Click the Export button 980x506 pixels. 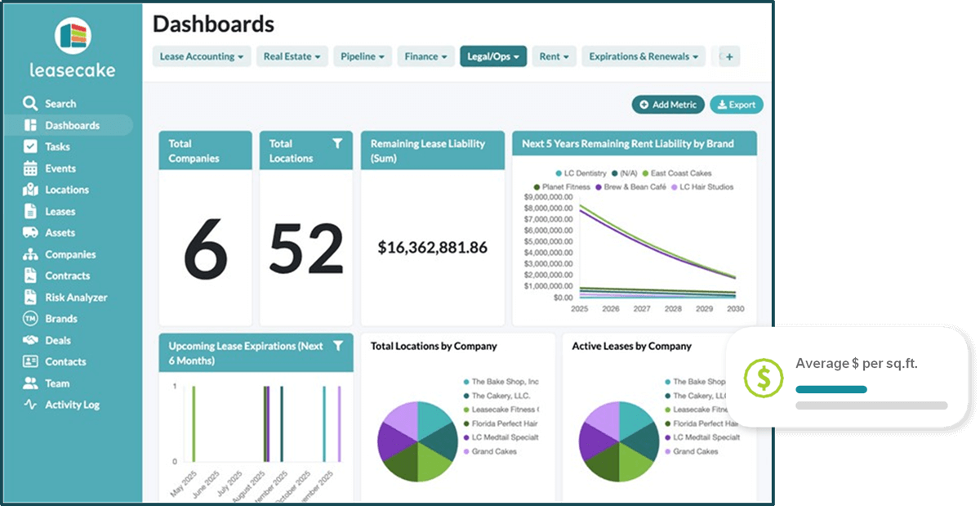tap(736, 105)
